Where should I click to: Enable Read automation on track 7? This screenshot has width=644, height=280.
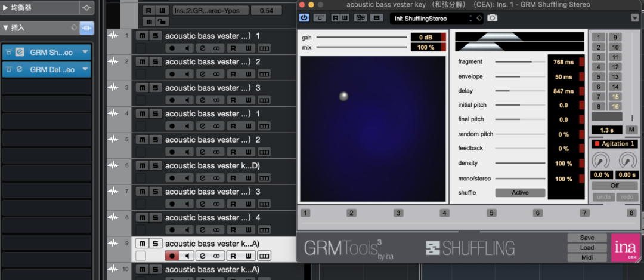coord(233,203)
